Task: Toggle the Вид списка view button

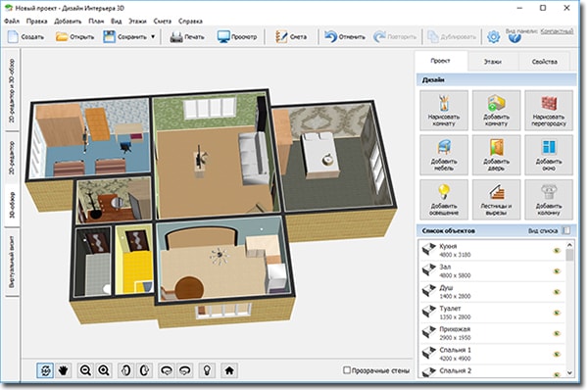Action: click(566, 230)
